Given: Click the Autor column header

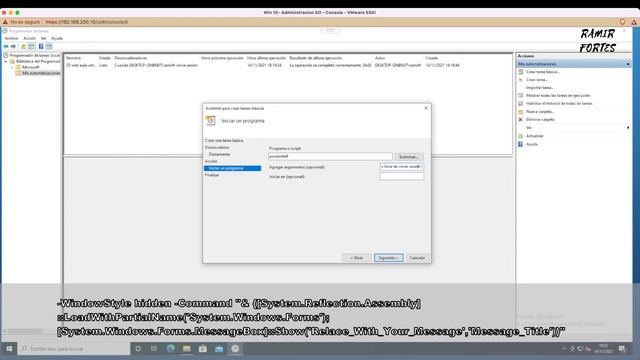Looking at the screenshot, I should point(380,58).
